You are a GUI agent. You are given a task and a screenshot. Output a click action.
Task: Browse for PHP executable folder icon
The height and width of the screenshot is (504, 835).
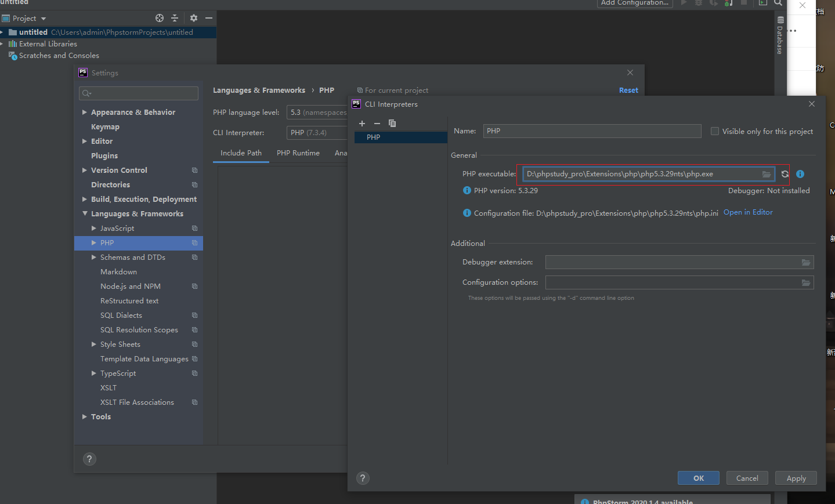(x=767, y=174)
